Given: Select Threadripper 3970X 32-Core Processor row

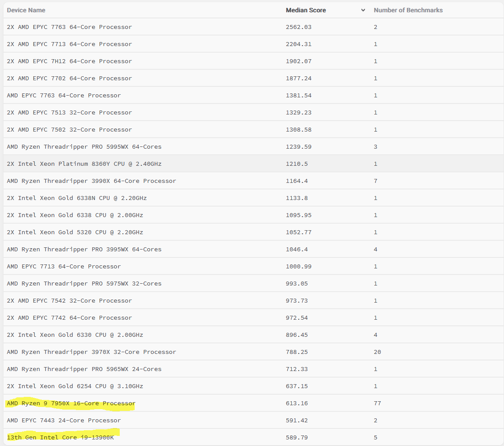Looking at the screenshot, I should coord(253,352).
